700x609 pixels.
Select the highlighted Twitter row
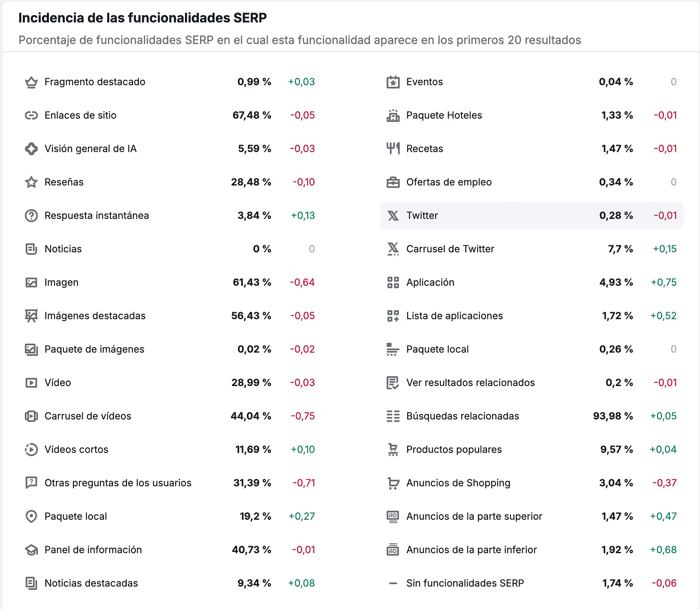click(x=530, y=215)
